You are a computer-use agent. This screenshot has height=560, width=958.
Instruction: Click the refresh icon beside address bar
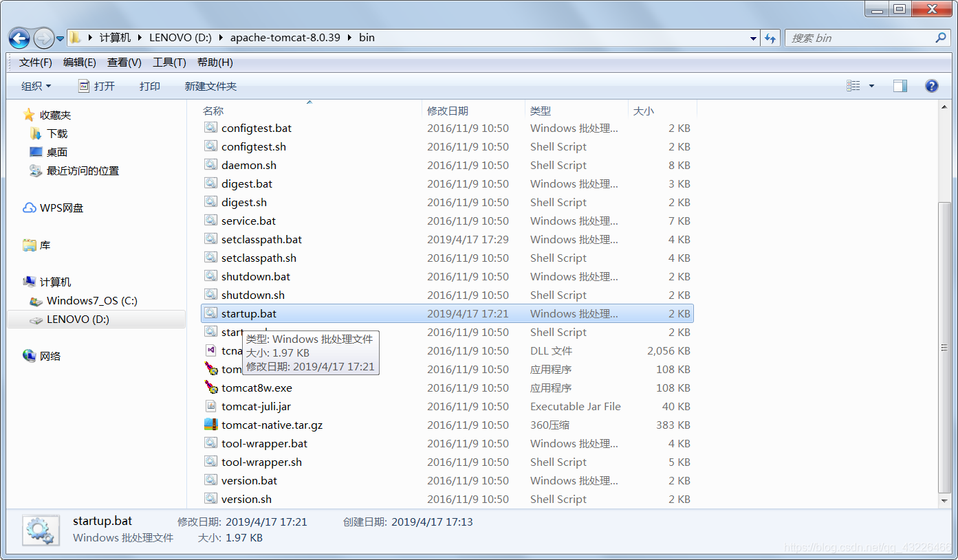click(770, 38)
